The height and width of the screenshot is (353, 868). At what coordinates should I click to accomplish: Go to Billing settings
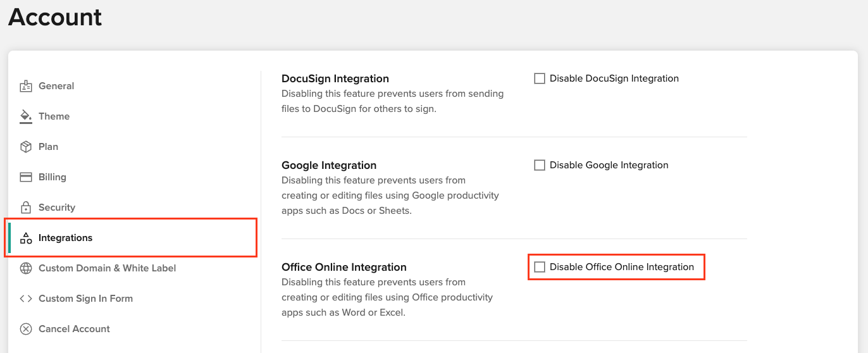point(53,177)
